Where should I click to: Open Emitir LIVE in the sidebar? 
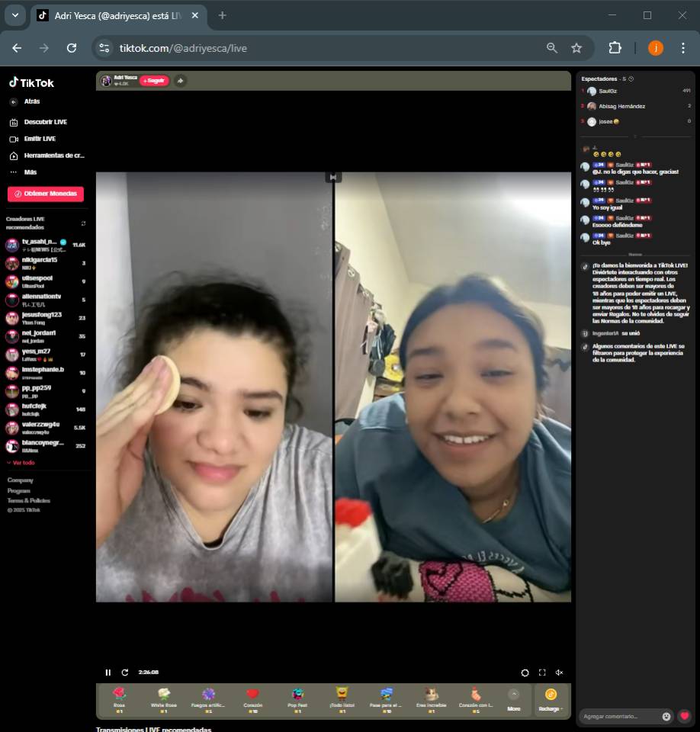point(39,139)
